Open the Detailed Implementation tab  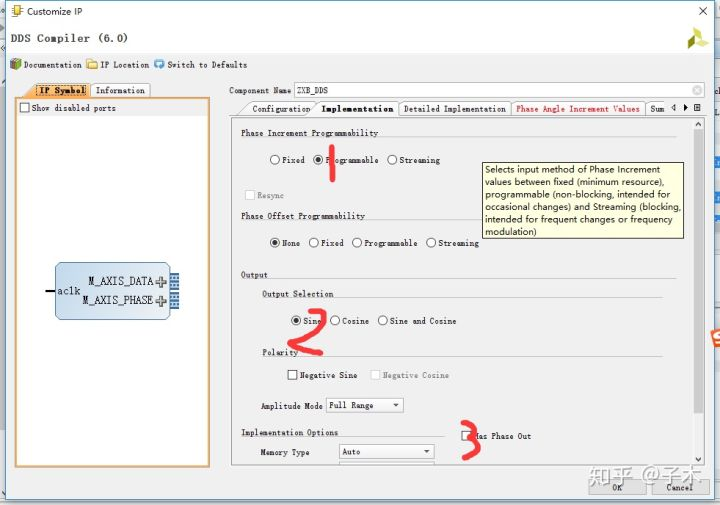click(455, 109)
